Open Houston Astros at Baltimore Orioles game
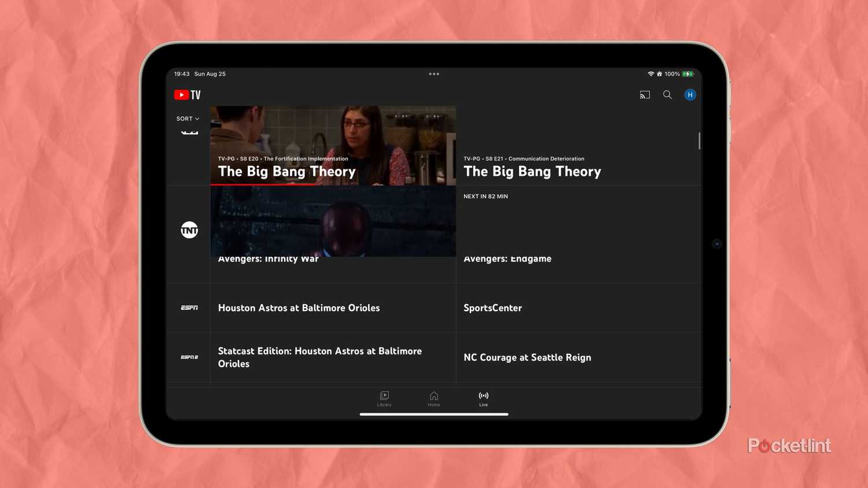The width and height of the screenshot is (868, 488). (299, 308)
